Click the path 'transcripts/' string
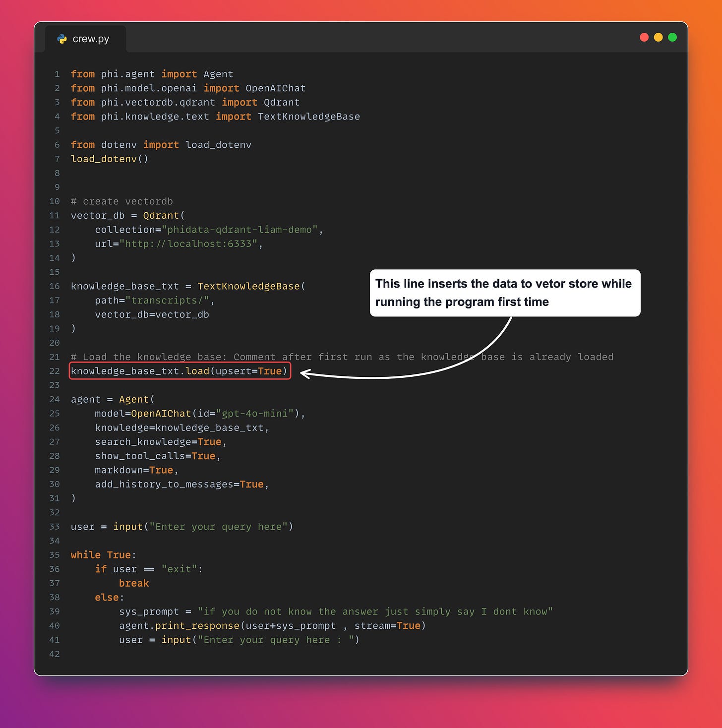The width and height of the screenshot is (722, 728). pyautogui.click(x=168, y=300)
